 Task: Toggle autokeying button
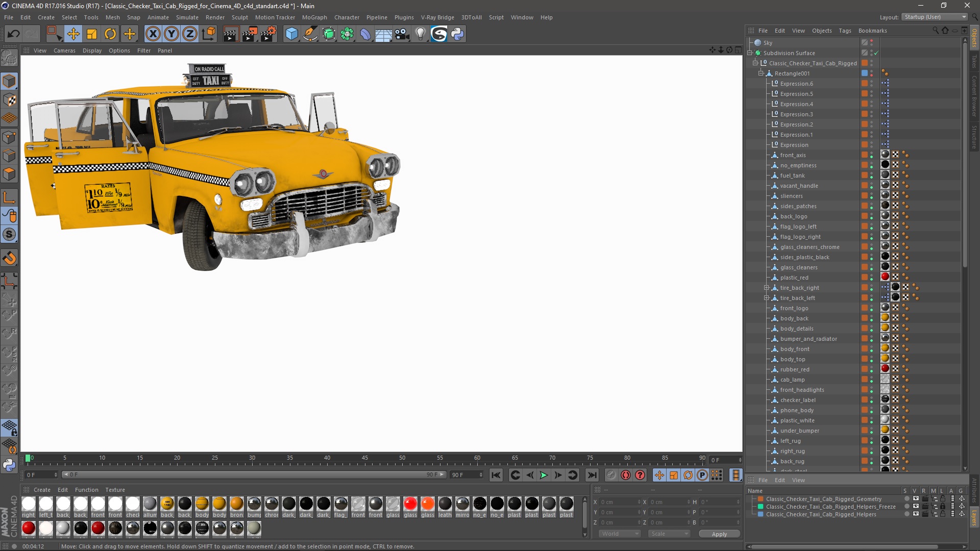[x=626, y=475]
